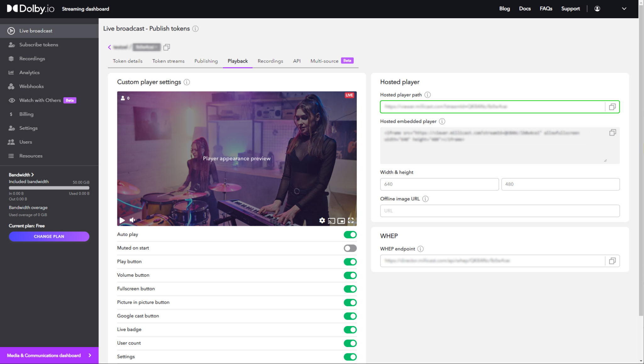
Task: Go back using the purple breadcrumb chevron
Action: point(109,47)
